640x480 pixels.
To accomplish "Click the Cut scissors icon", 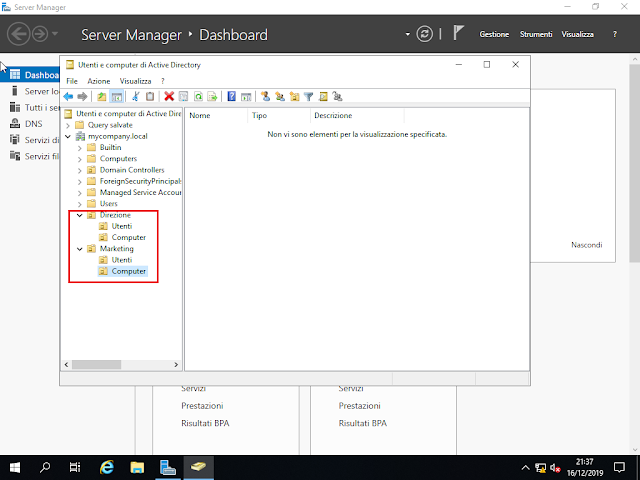I will 136,97.
